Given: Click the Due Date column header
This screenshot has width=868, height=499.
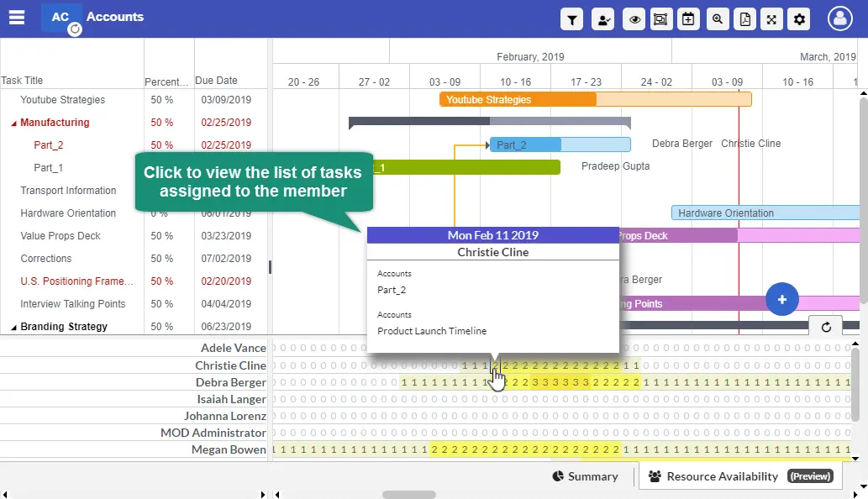Looking at the screenshot, I should point(216,81).
